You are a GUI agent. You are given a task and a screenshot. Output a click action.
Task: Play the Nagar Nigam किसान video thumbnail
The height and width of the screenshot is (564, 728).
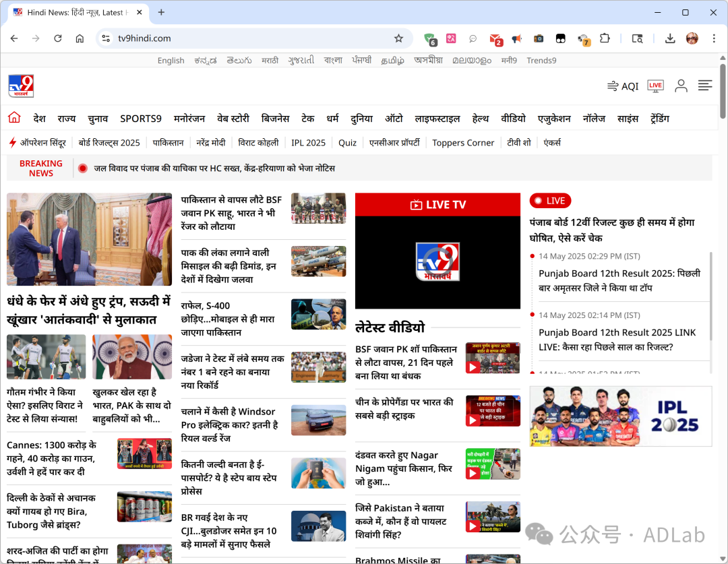click(x=493, y=464)
